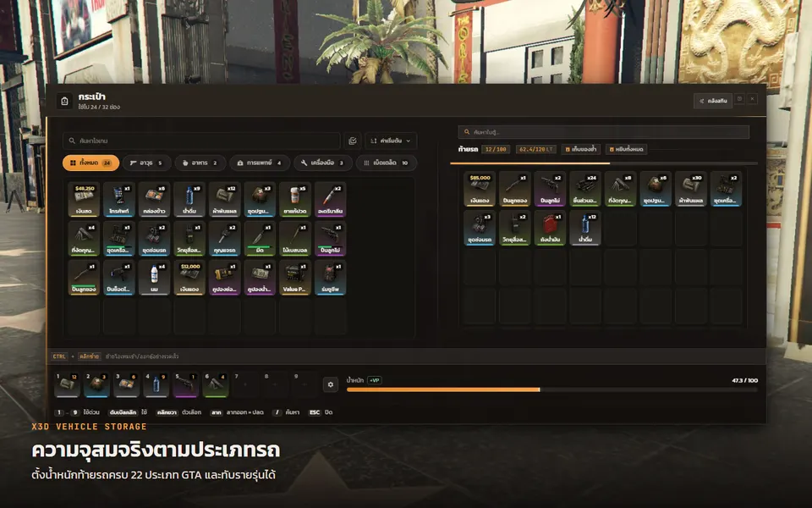
Task: Select the red fuel can in the trunk
Action: pos(550,228)
